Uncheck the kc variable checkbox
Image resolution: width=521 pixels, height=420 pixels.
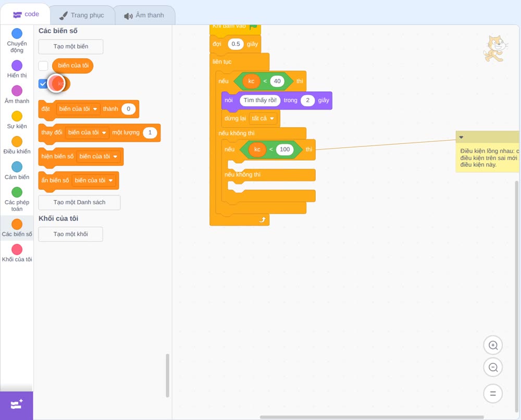pyautogui.click(x=43, y=84)
